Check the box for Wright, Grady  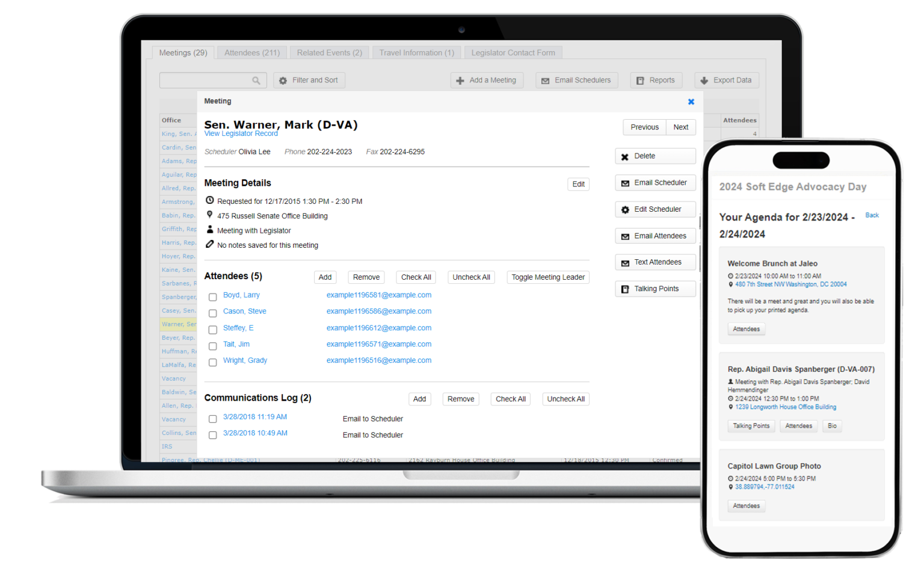[x=213, y=362]
